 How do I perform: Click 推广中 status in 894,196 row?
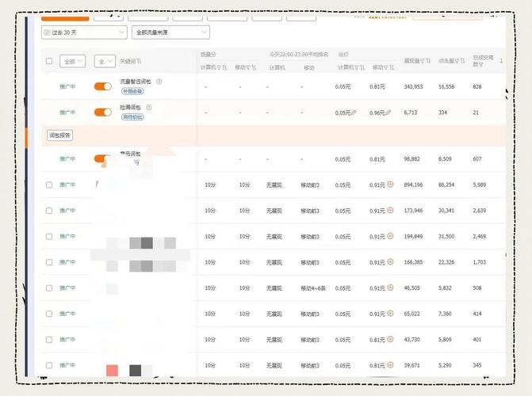(x=67, y=185)
